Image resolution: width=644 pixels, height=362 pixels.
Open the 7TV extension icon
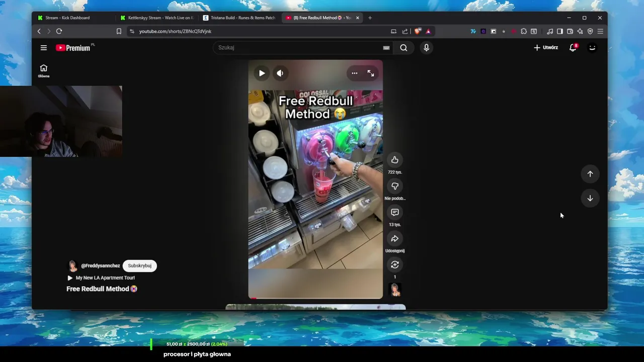coord(473,31)
